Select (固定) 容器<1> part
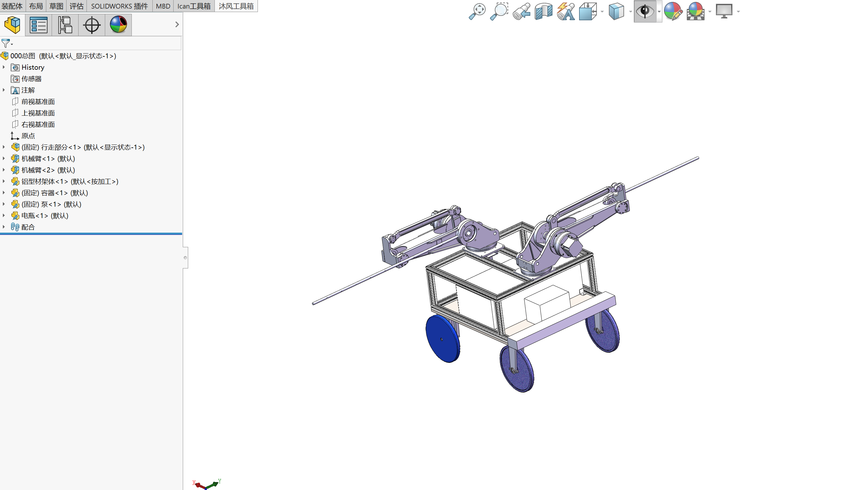Image resolution: width=868 pixels, height=490 pixels. (x=54, y=193)
